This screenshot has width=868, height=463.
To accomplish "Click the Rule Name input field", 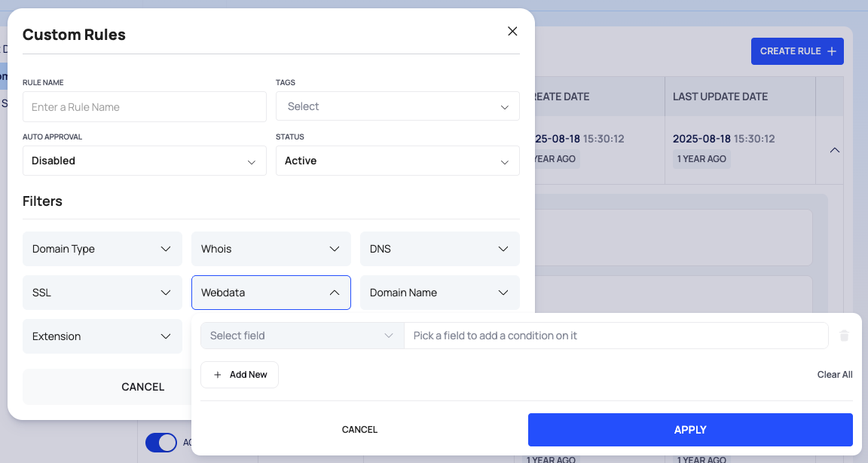I will pos(145,107).
